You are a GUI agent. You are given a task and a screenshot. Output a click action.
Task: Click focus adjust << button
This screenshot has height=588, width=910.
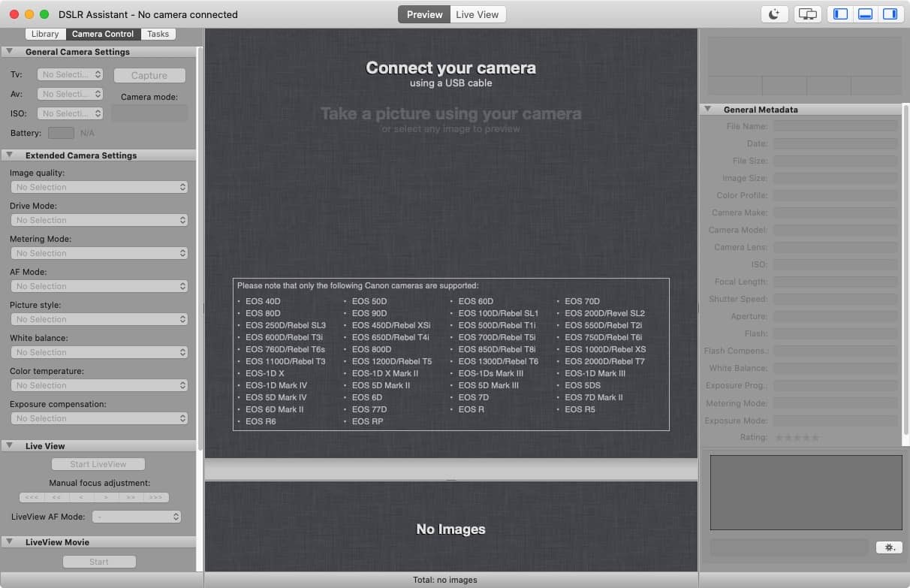[56, 497]
